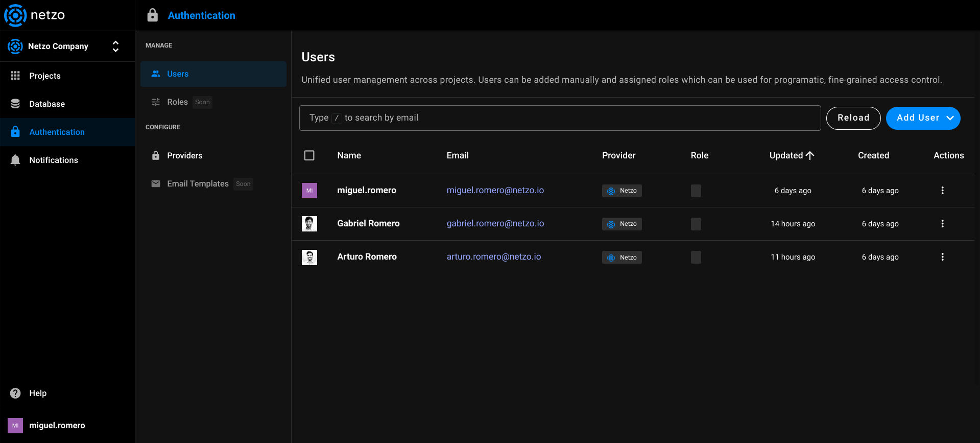Click the Email Templates envelope icon
The width and height of the screenshot is (980, 443).
click(156, 183)
